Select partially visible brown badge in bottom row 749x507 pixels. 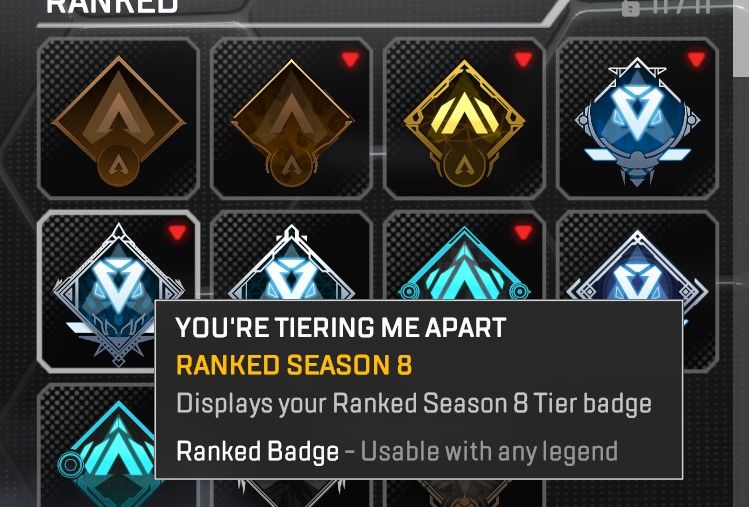click(464, 493)
